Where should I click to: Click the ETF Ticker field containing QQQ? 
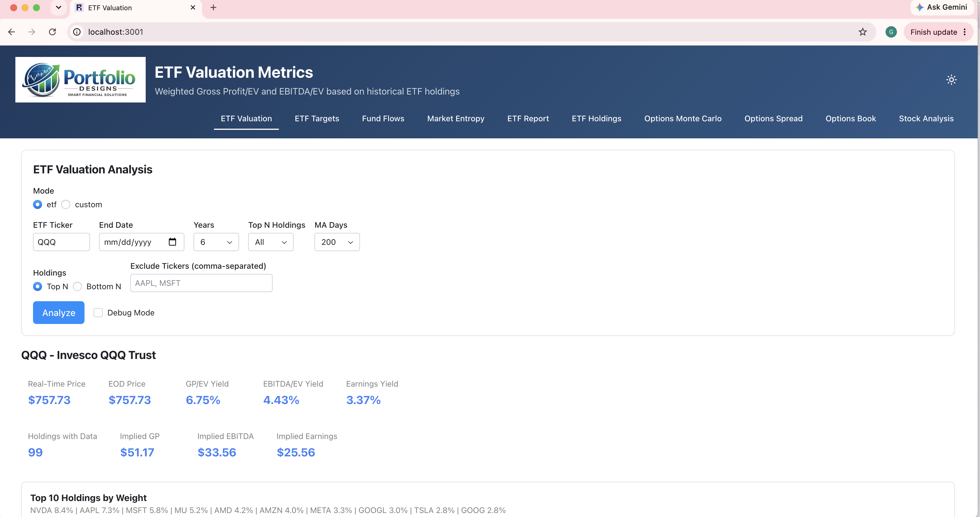(x=61, y=242)
